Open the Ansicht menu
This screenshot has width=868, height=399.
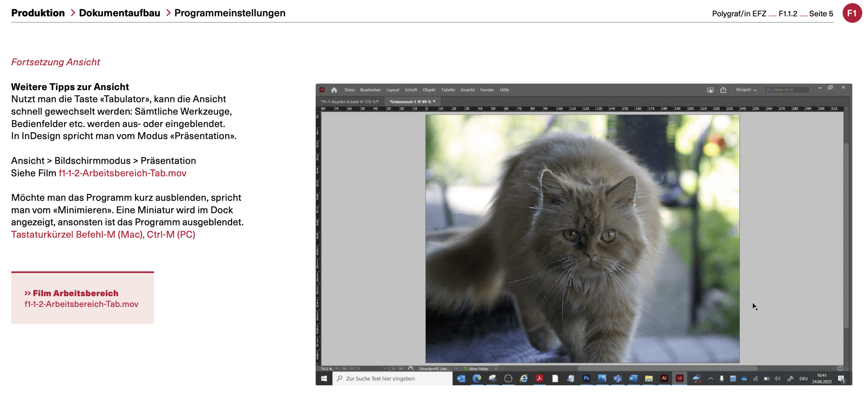coord(467,90)
